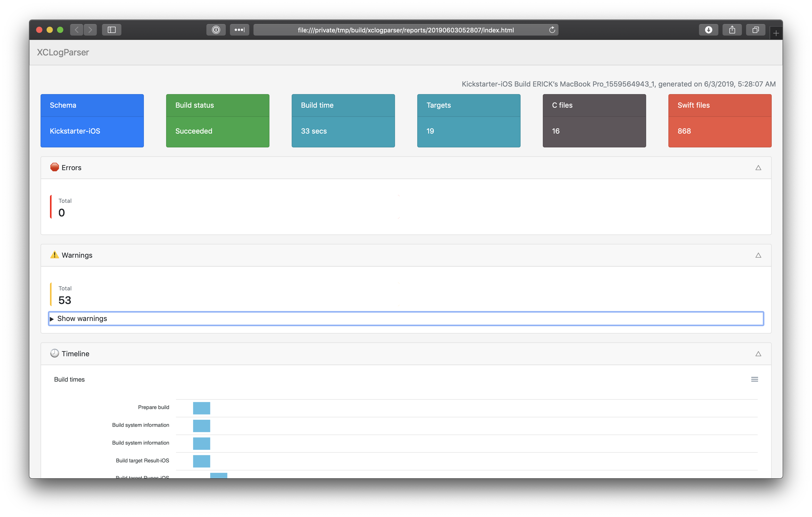Click the Timeline clock icon
This screenshot has height=517, width=812.
click(x=54, y=353)
